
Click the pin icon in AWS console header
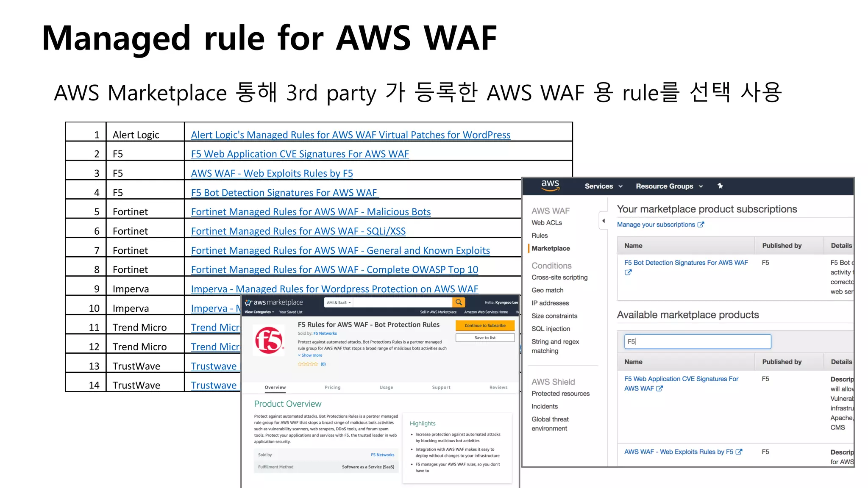pos(720,186)
